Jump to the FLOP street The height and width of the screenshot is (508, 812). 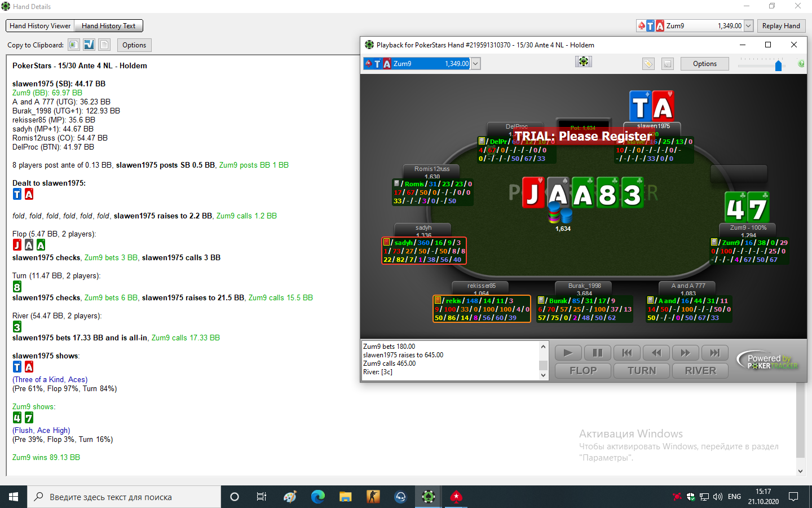pyautogui.click(x=583, y=371)
